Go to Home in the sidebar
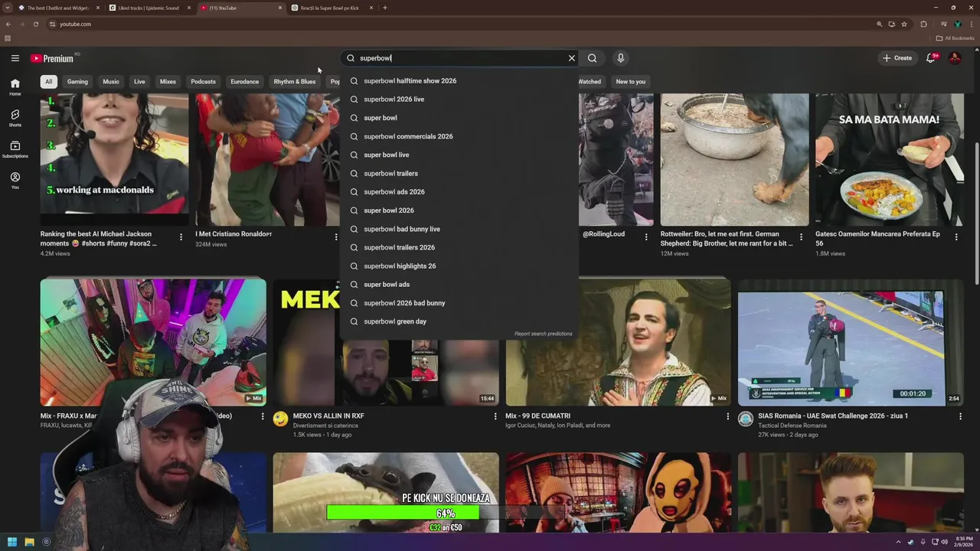980x551 pixels. [x=15, y=87]
